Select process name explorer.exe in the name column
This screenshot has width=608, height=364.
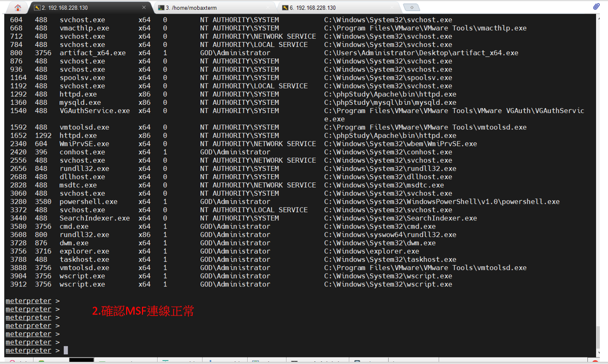click(84, 251)
